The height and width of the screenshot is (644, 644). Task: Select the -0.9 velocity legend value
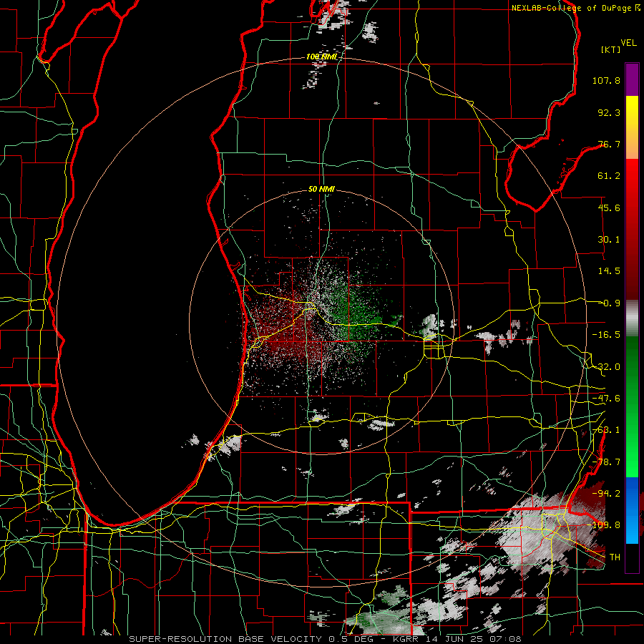tap(609, 303)
